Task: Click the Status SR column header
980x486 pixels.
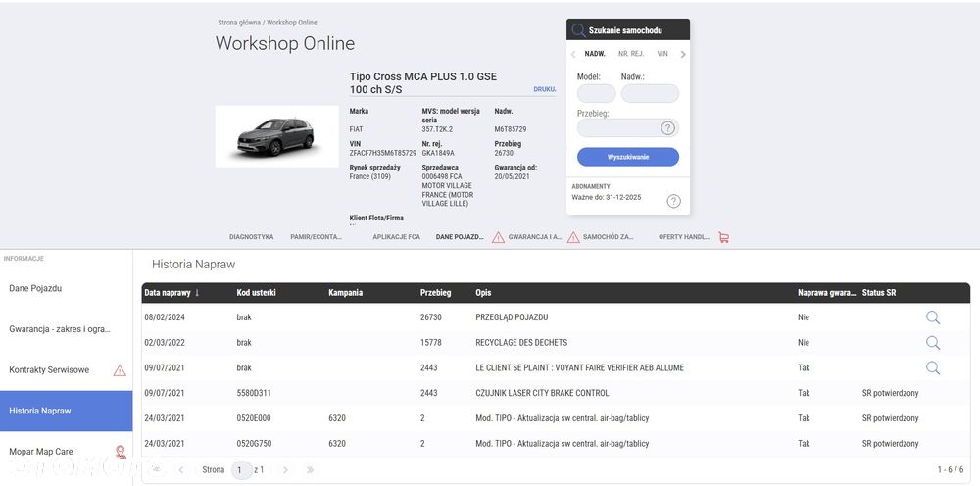Action: pos(879,292)
